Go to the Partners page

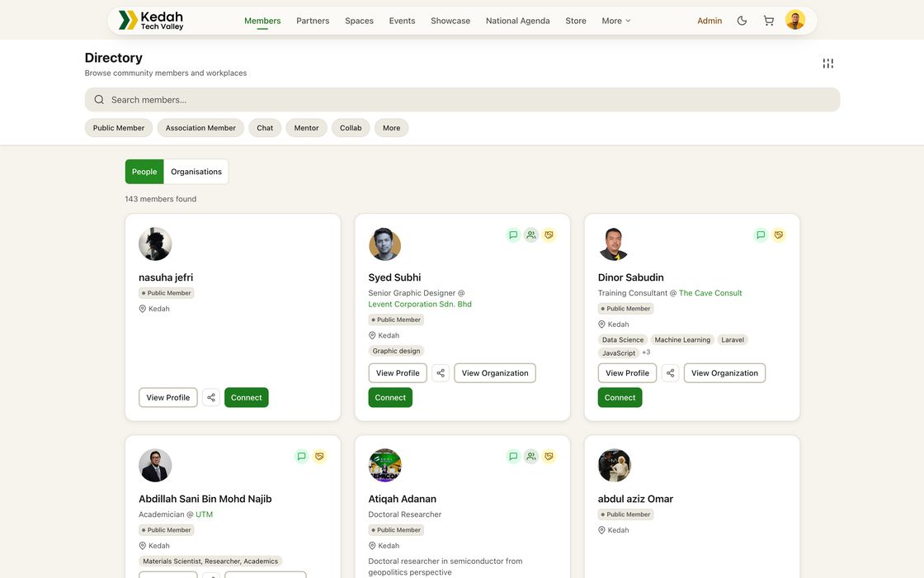(x=313, y=21)
